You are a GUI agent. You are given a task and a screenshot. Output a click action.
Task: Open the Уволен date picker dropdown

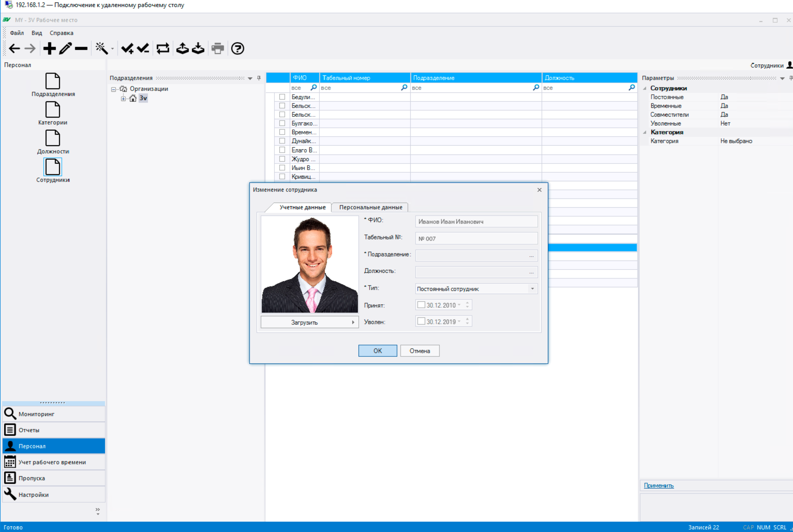coord(459,321)
